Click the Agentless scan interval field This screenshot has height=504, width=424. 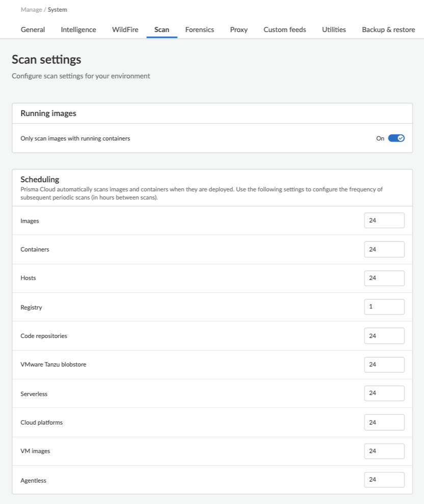(384, 480)
